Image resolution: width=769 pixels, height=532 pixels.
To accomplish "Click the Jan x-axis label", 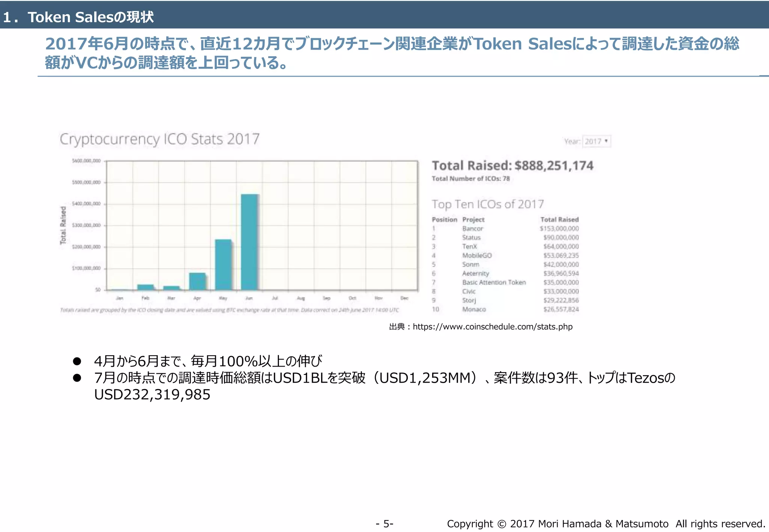I will (120, 298).
